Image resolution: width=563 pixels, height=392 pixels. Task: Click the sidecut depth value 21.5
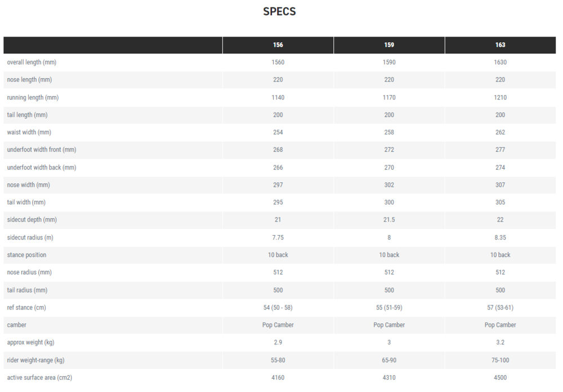point(389,220)
